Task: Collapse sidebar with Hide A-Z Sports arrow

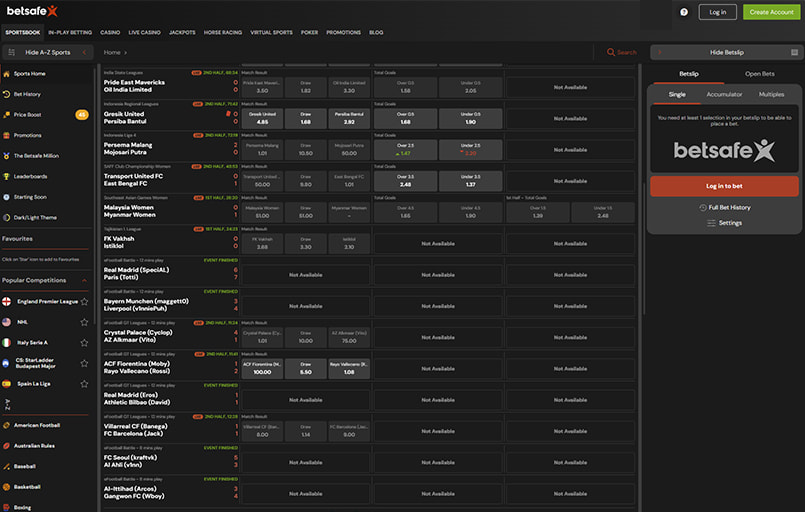Action: [84, 52]
